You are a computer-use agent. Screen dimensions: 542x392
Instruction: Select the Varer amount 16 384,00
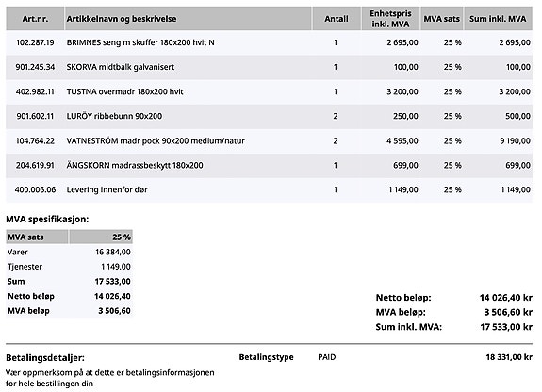[x=113, y=252]
